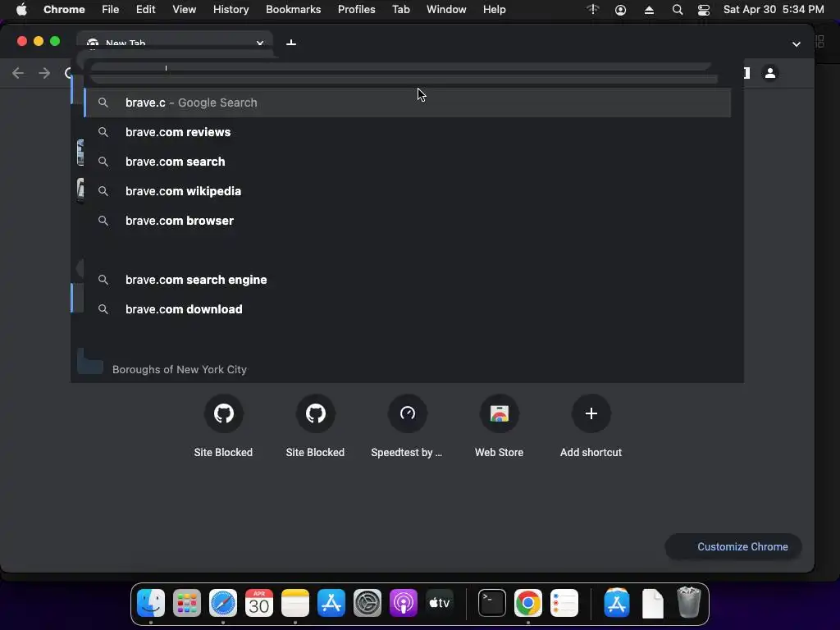Click search icon beside 'brave.com reviews'
The width and height of the screenshot is (840, 630).
coord(103,132)
